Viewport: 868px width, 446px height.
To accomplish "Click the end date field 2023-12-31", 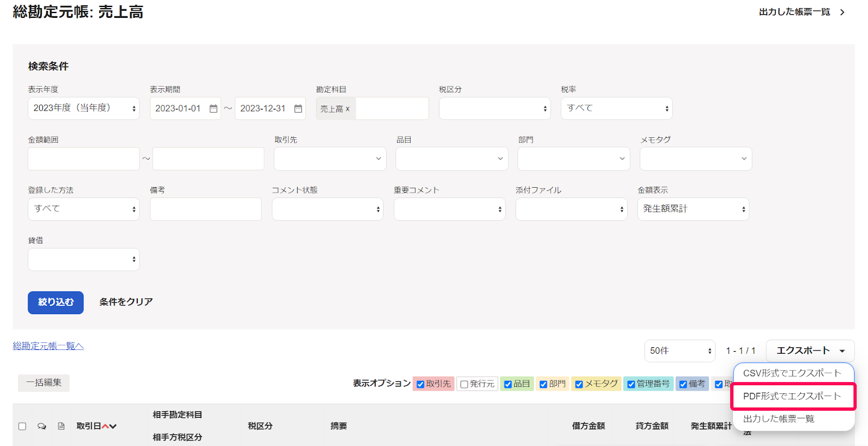I will tap(270, 109).
